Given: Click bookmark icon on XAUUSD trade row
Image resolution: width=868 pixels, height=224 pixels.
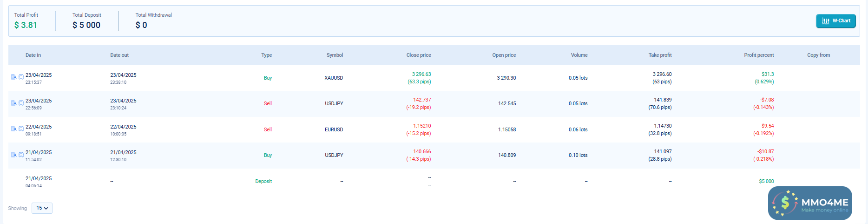Looking at the screenshot, I should 21,77.
